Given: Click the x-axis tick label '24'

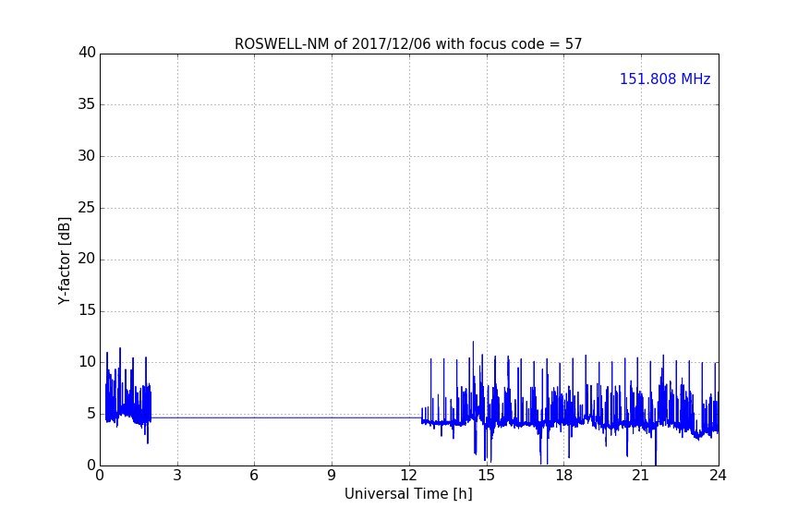Looking at the screenshot, I should 718,476.
